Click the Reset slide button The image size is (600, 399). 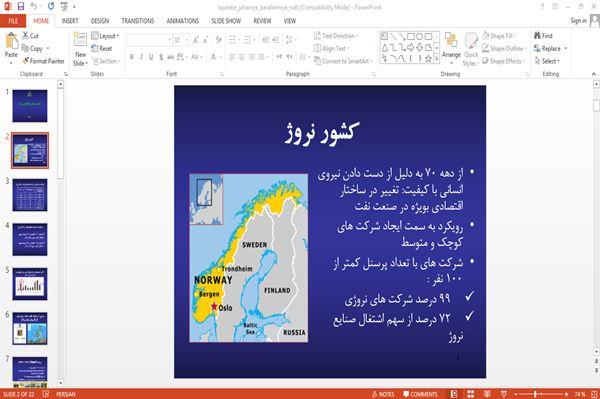coord(102,49)
